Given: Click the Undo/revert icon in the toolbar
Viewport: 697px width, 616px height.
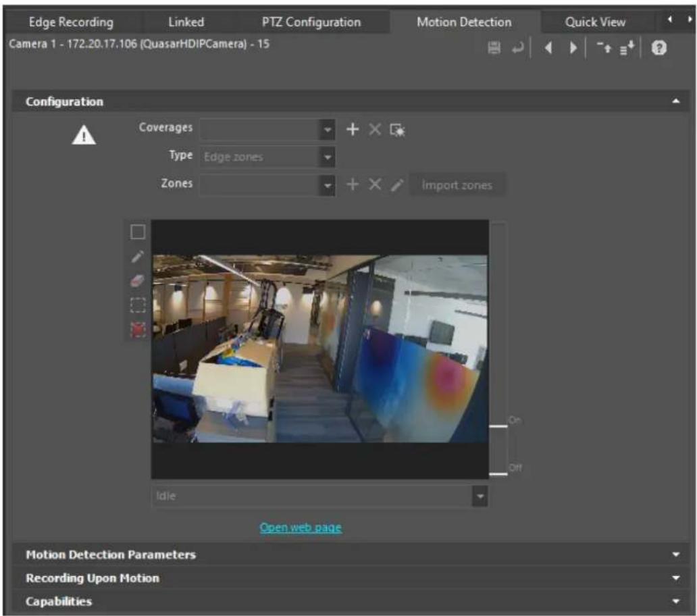Looking at the screenshot, I should 517,47.
